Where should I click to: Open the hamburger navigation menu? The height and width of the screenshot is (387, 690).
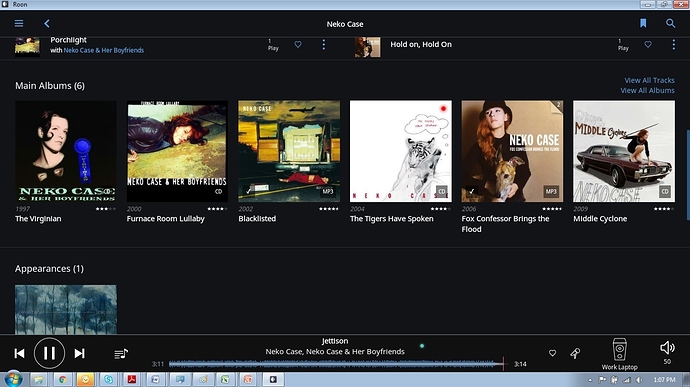19,23
